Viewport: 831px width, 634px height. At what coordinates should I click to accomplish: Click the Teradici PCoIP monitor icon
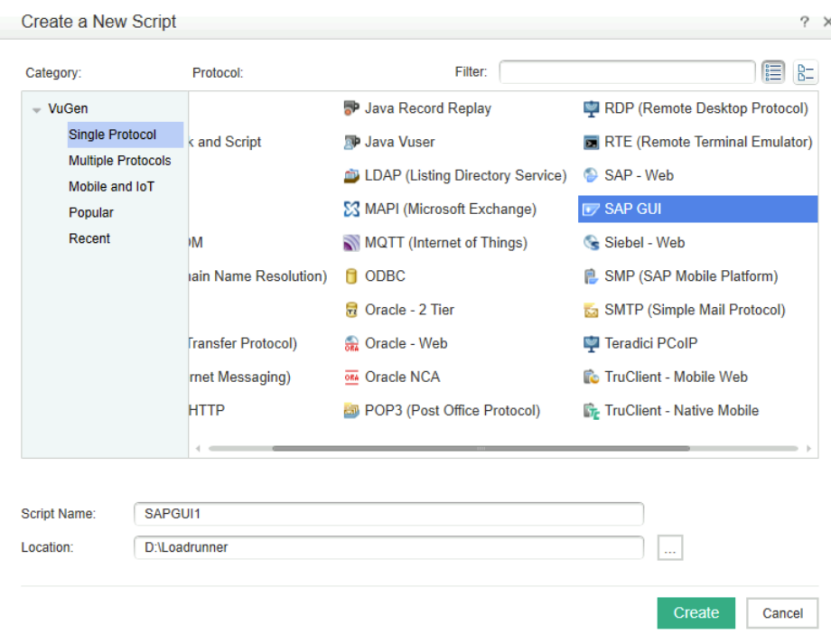point(591,344)
